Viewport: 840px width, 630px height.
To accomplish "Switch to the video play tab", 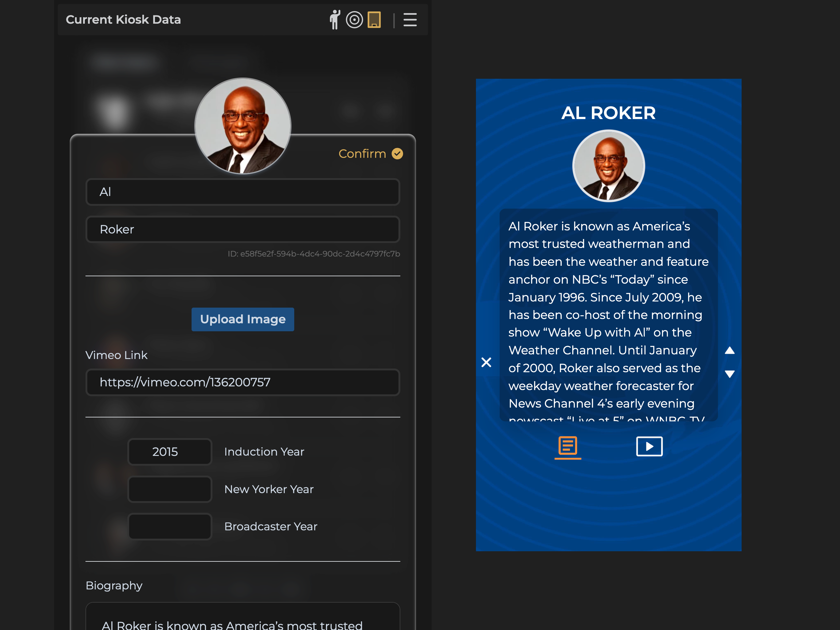I will (649, 446).
